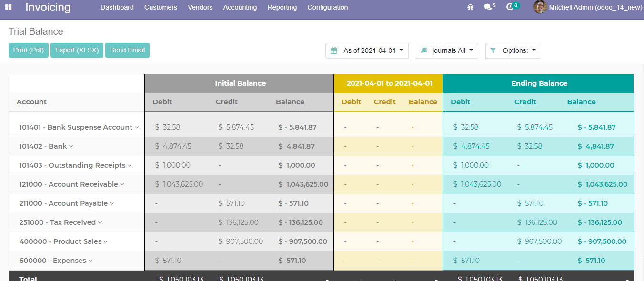The width and height of the screenshot is (644, 281).
Task: Open the Accounting menu
Action: [240, 7]
